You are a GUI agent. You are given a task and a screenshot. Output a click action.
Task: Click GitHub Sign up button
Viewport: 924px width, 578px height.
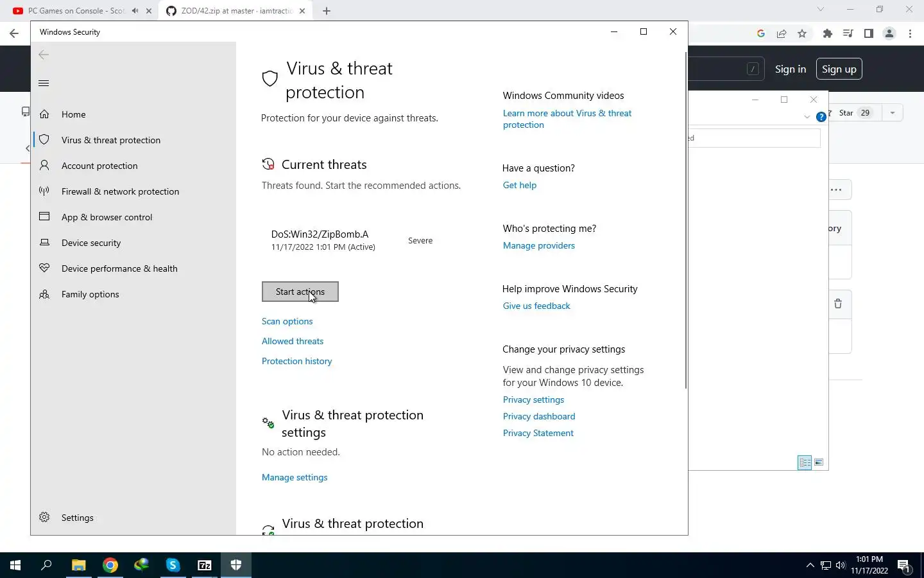coord(839,69)
